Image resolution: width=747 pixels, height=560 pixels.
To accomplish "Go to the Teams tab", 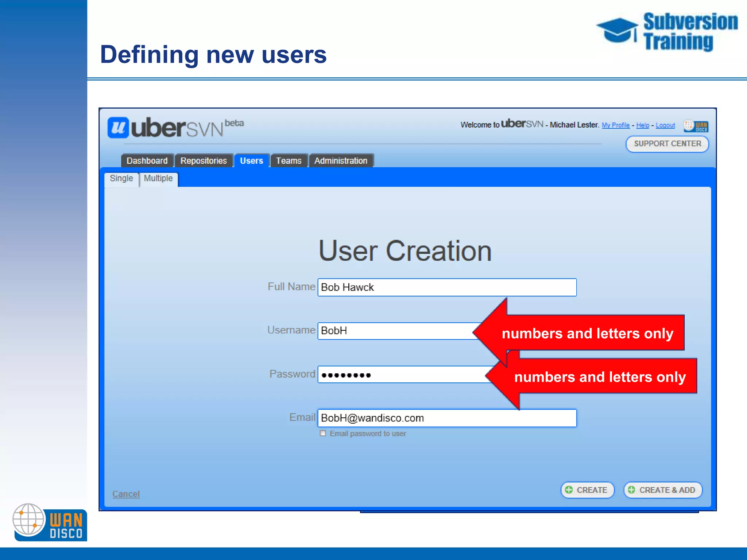I will tap(289, 161).
